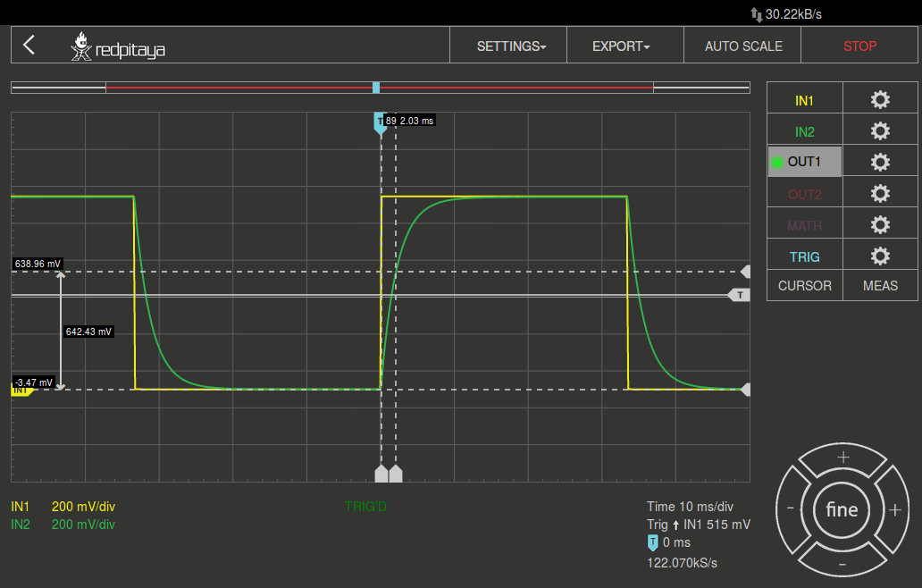Click the 638.96 mV cursor label

point(38,264)
